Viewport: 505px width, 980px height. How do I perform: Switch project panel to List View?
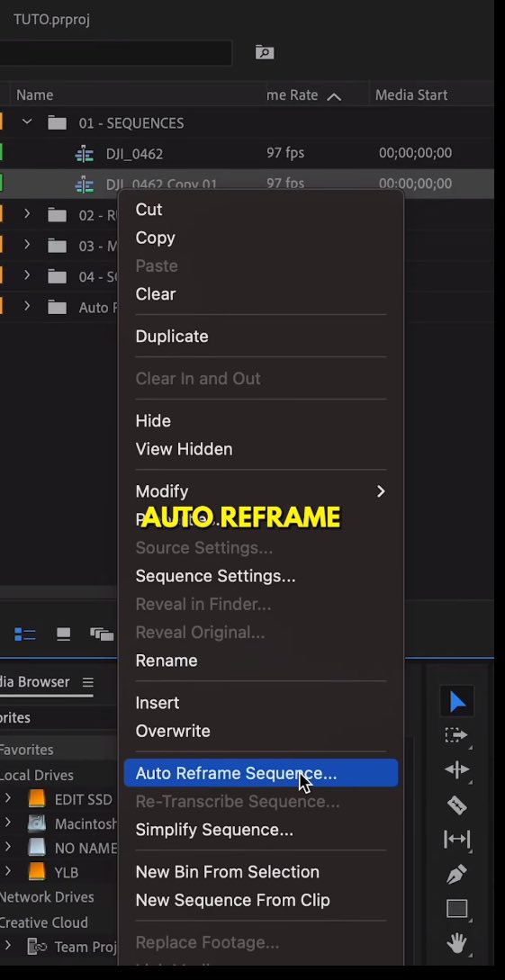(25, 634)
